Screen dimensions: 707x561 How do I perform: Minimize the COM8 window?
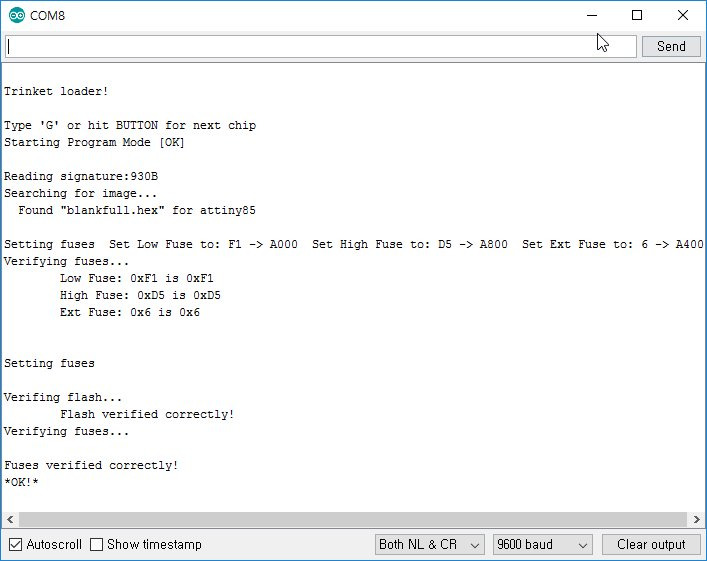click(x=592, y=15)
